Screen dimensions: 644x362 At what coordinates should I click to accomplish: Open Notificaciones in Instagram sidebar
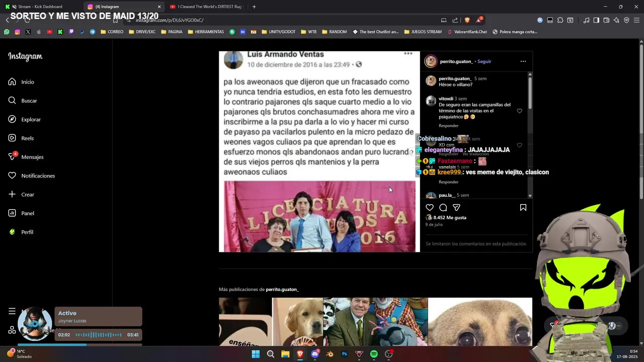click(31, 176)
